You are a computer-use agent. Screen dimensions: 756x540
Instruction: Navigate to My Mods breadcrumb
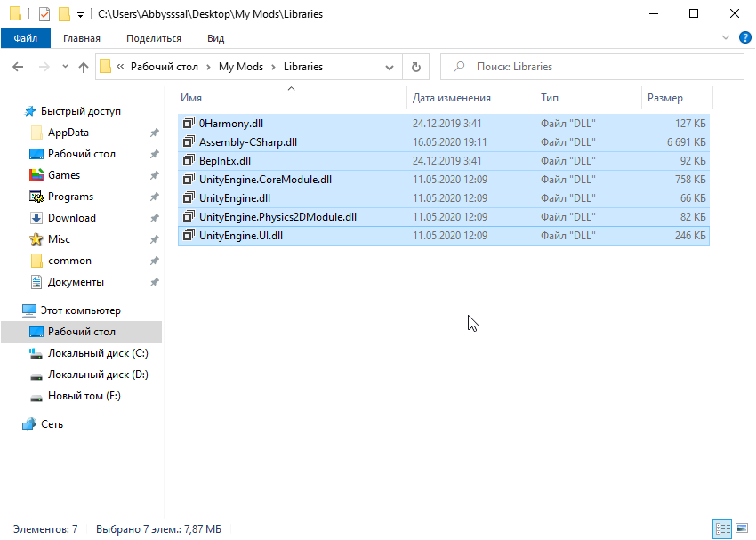(241, 67)
